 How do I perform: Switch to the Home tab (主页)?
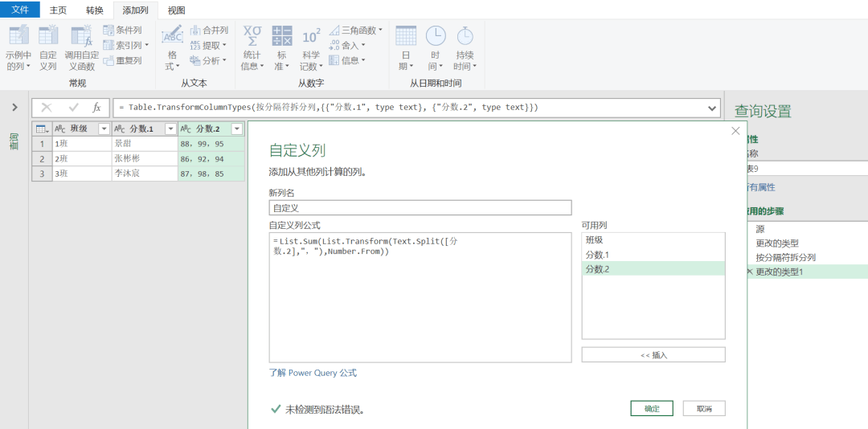click(58, 10)
